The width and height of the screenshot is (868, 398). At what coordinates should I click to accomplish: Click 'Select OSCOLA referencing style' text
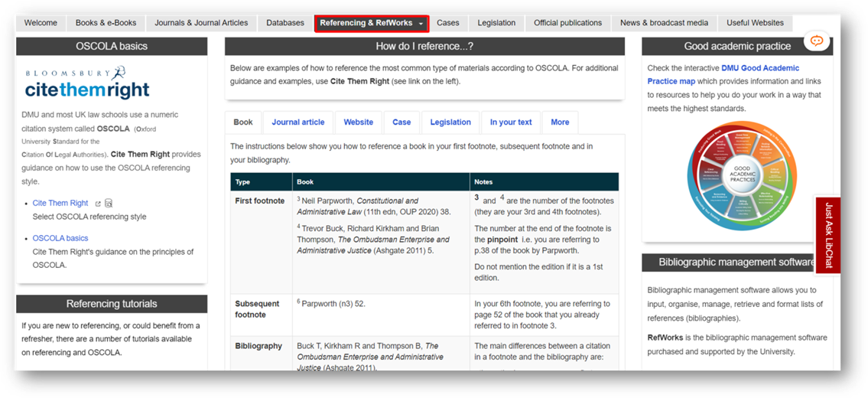pyautogui.click(x=89, y=217)
